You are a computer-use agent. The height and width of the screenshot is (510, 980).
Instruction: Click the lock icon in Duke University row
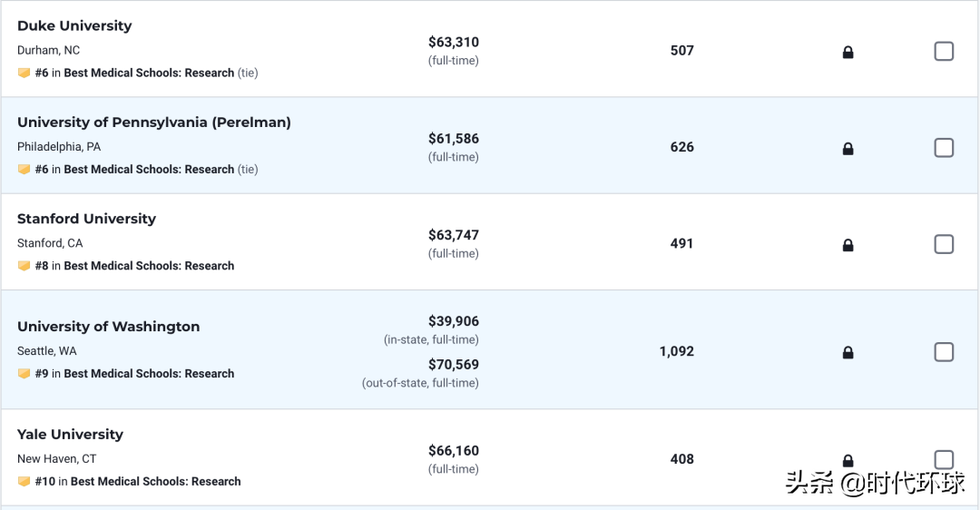[x=848, y=53]
